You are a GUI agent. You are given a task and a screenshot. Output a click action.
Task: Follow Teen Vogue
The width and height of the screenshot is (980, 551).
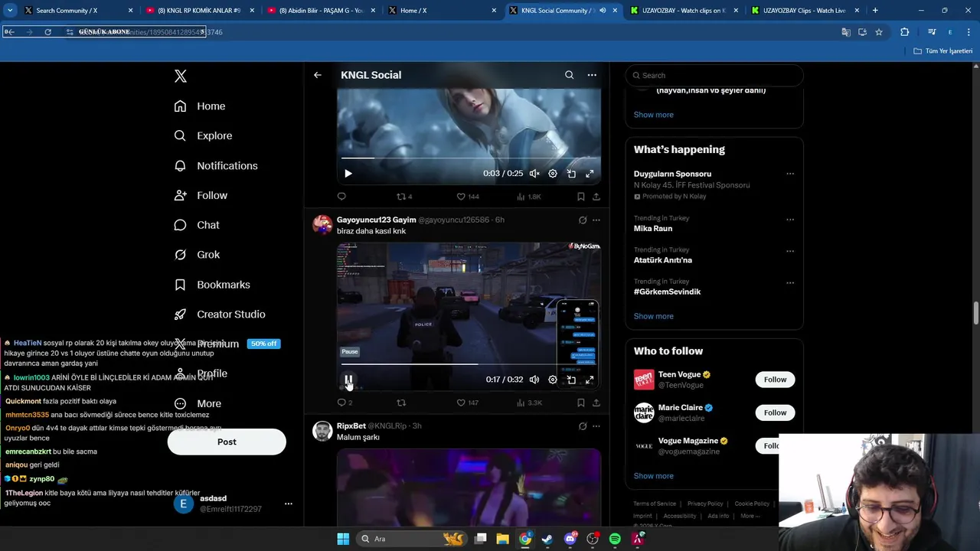(775, 380)
